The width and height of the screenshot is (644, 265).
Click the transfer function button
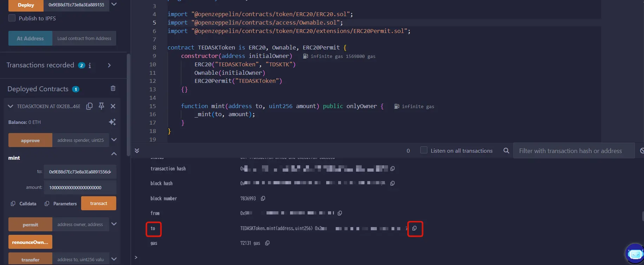[x=30, y=259]
